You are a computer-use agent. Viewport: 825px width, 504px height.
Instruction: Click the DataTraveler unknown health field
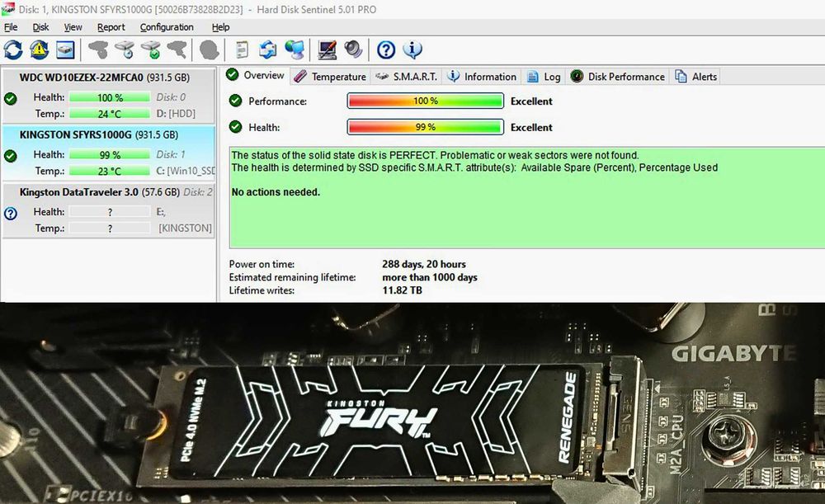tap(110, 212)
